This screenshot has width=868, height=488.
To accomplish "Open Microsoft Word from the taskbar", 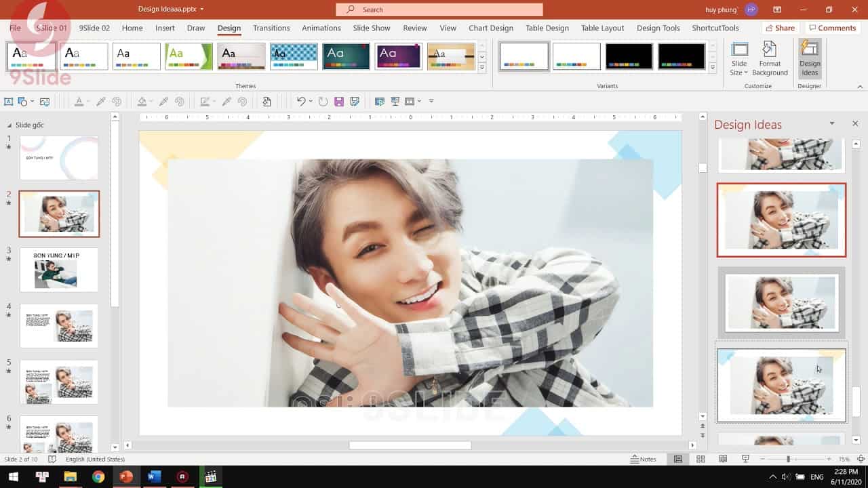I will pyautogui.click(x=153, y=476).
